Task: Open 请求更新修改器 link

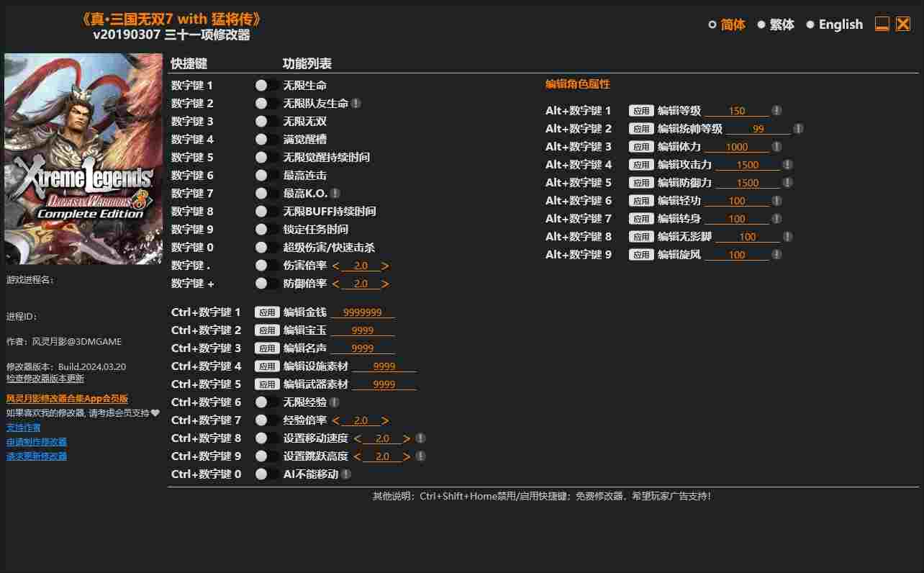Action: pos(37,456)
